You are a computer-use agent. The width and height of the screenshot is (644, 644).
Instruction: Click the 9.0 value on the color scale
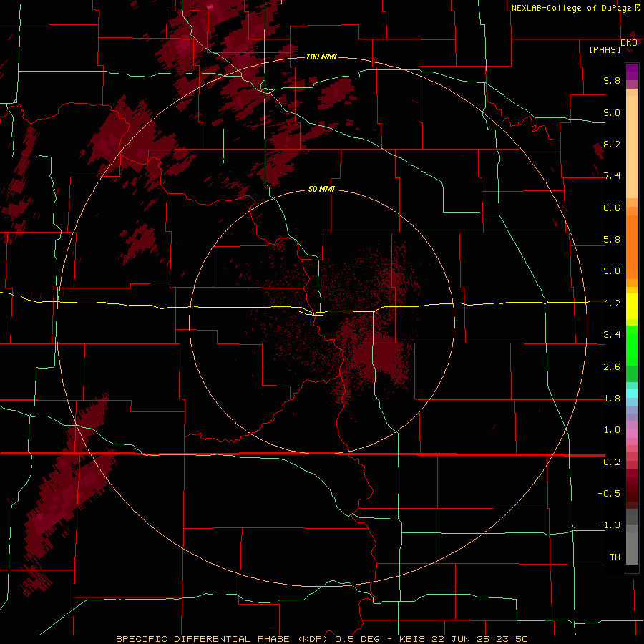click(x=612, y=112)
